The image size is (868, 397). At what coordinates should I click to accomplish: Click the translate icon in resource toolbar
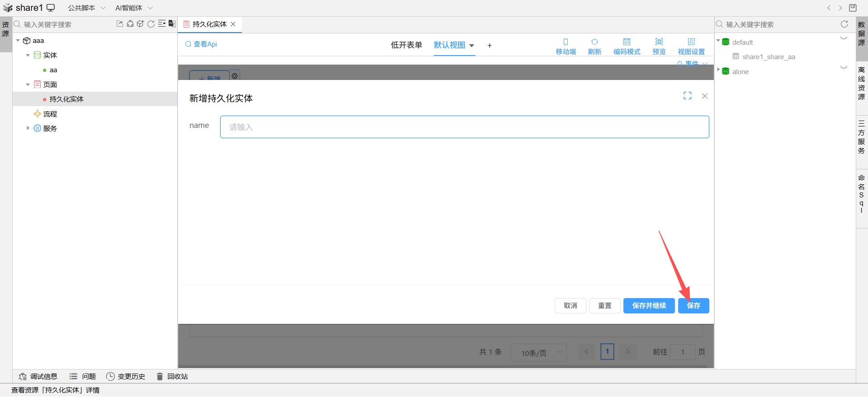(172, 24)
